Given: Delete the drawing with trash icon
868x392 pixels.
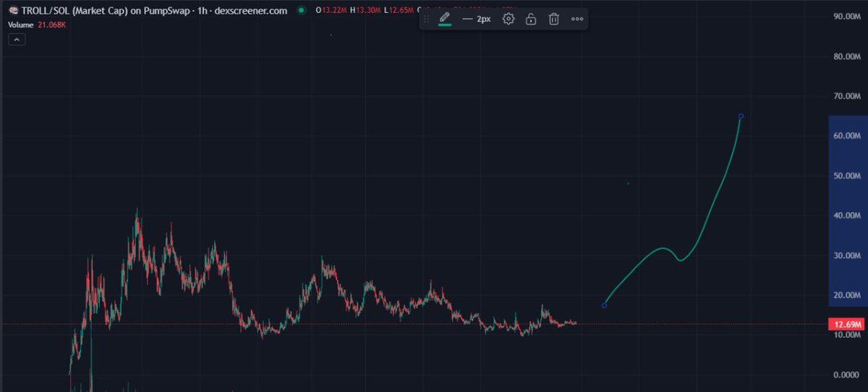Looking at the screenshot, I should point(553,19).
